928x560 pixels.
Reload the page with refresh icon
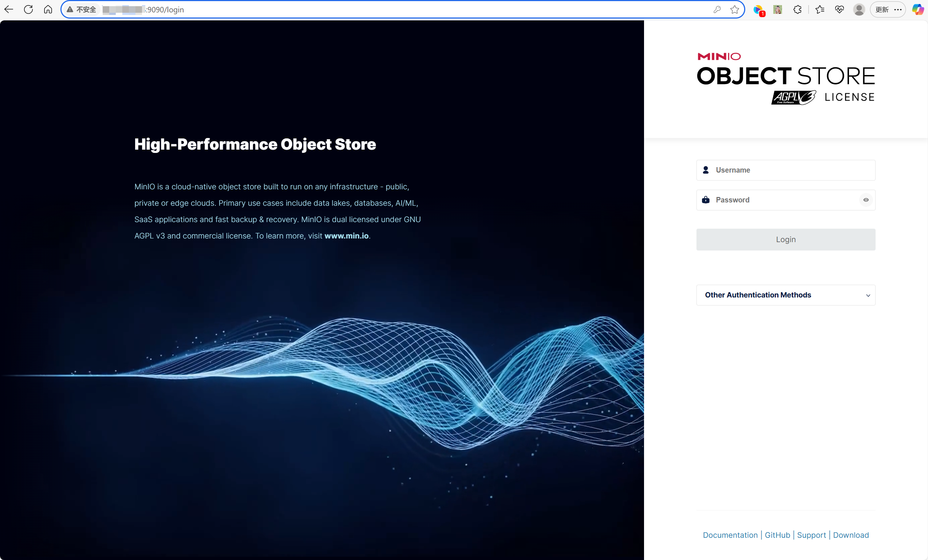pyautogui.click(x=28, y=9)
